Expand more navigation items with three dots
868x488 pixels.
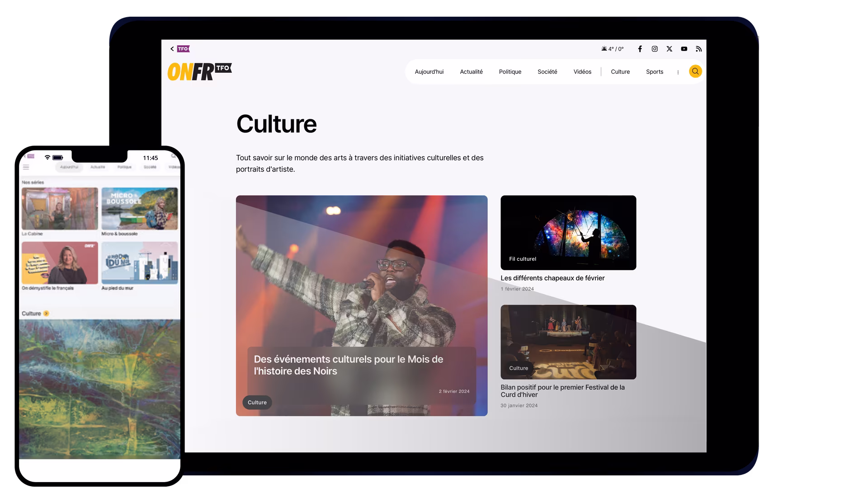click(678, 72)
